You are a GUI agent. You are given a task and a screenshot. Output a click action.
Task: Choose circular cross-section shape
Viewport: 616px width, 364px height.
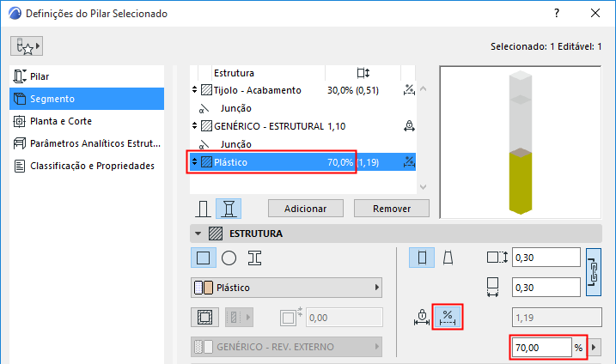pyautogui.click(x=229, y=257)
